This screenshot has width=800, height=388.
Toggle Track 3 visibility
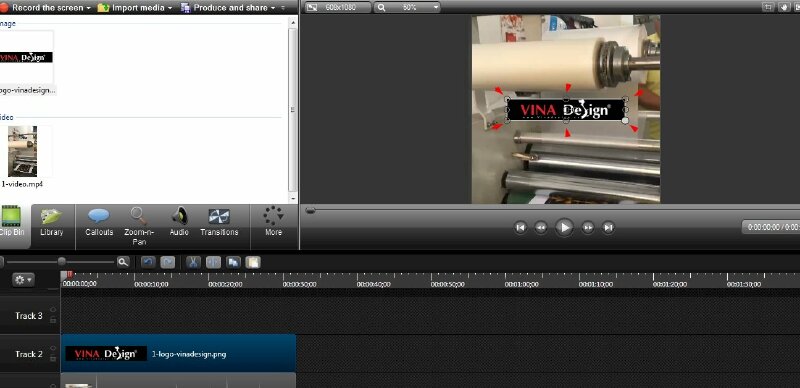click(x=53, y=309)
